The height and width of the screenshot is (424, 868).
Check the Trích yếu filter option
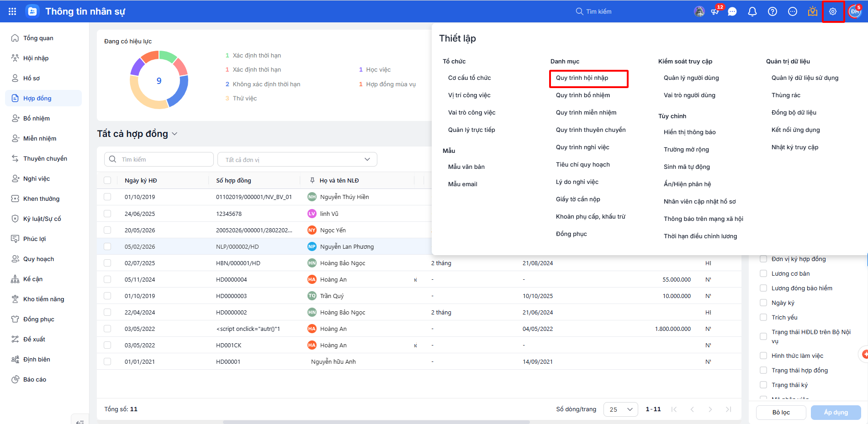pyautogui.click(x=763, y=317)
